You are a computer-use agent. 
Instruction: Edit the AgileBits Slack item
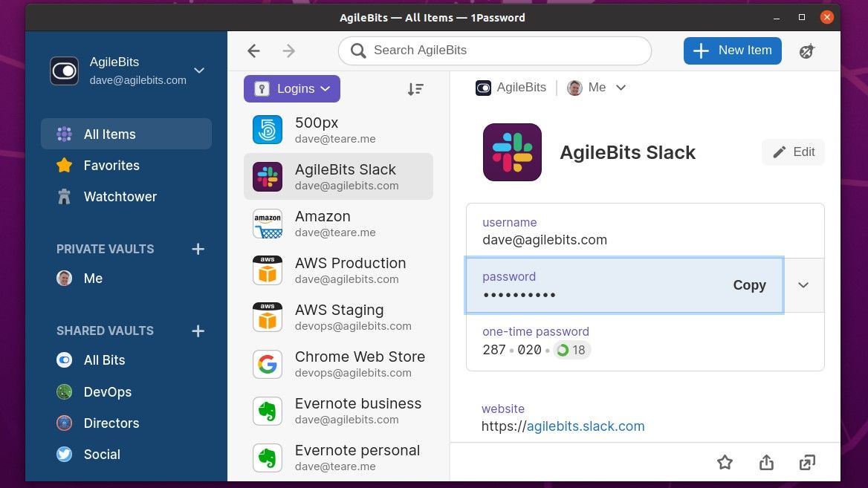click(793, 152)
